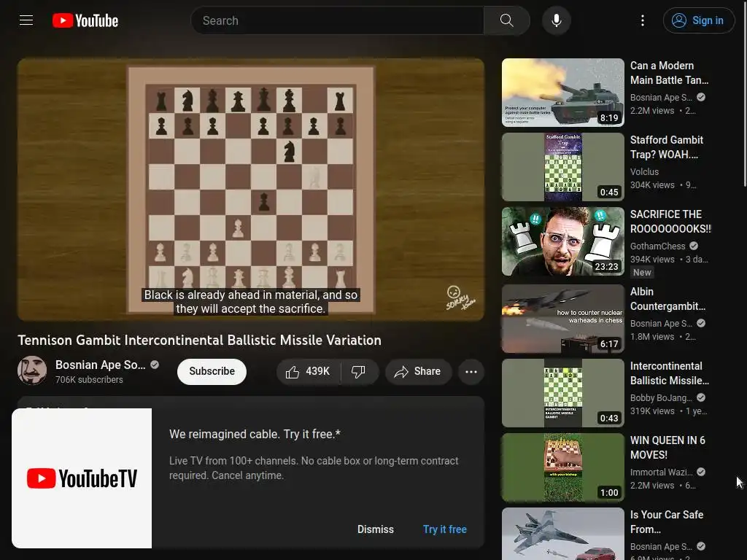747x560 pixels.
Task: Click the title SACRIFICE THE ROOOOOOOOKS!!
Action: pos(670,222)
